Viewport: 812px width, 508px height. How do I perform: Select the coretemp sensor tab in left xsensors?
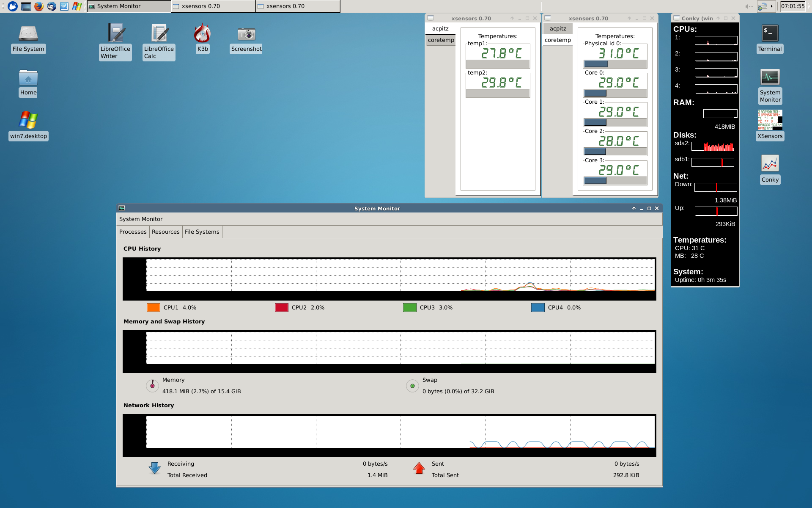pyautogui.click(x=441, y=40)
